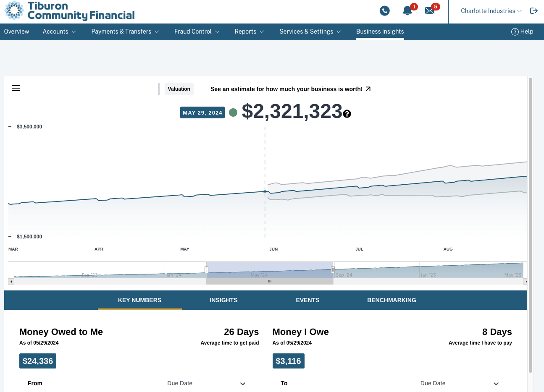Click the log out icon
The height and width of the screenshot is (392, 544).
[x=533, y=10]
